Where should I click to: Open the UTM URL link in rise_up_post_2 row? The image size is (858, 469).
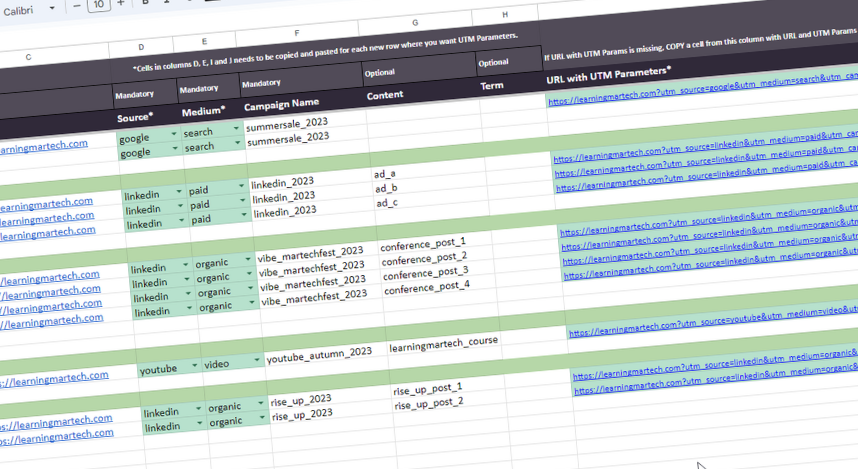pos(716,380)
